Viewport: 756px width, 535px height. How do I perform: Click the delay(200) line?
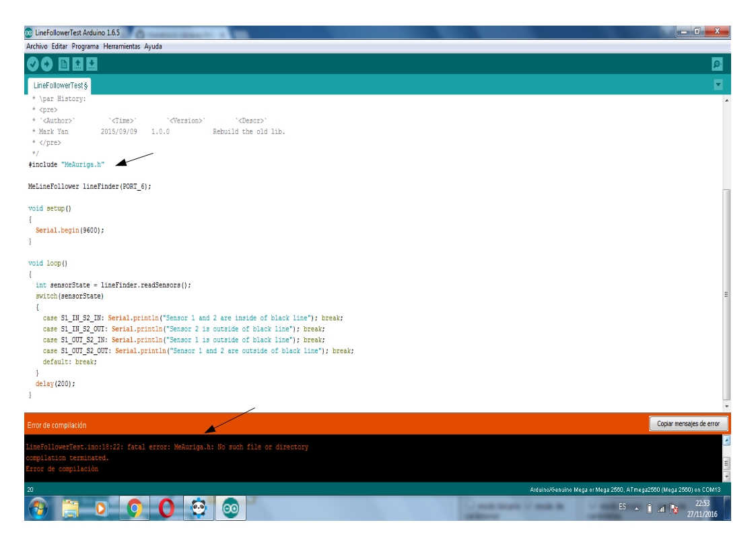point(55,383)
